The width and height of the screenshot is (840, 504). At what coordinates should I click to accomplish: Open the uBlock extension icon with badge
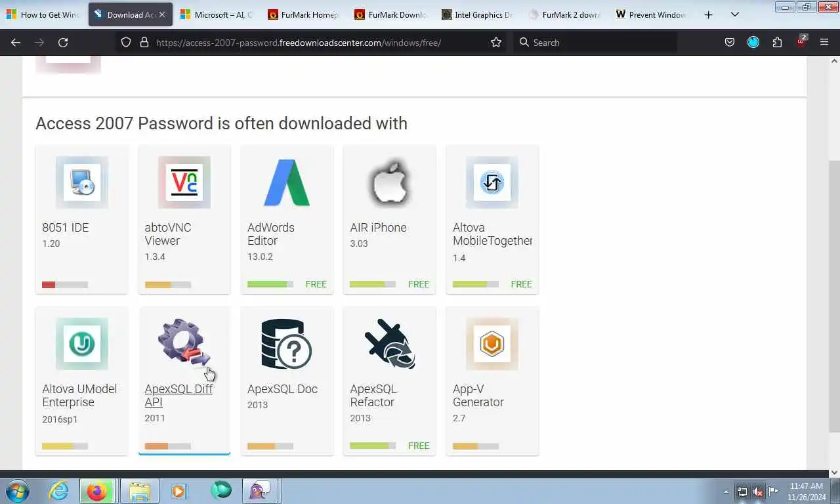801,41
